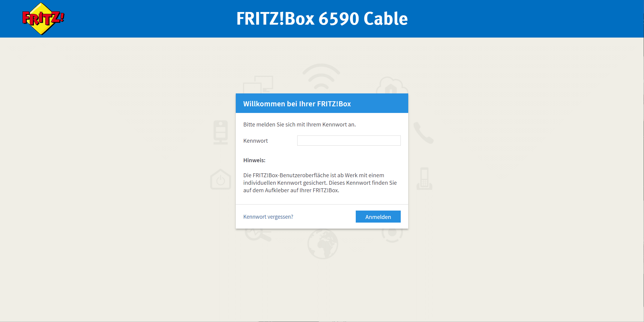
Task: Click the telephone handset background icon
Action: tap(423, 133)
